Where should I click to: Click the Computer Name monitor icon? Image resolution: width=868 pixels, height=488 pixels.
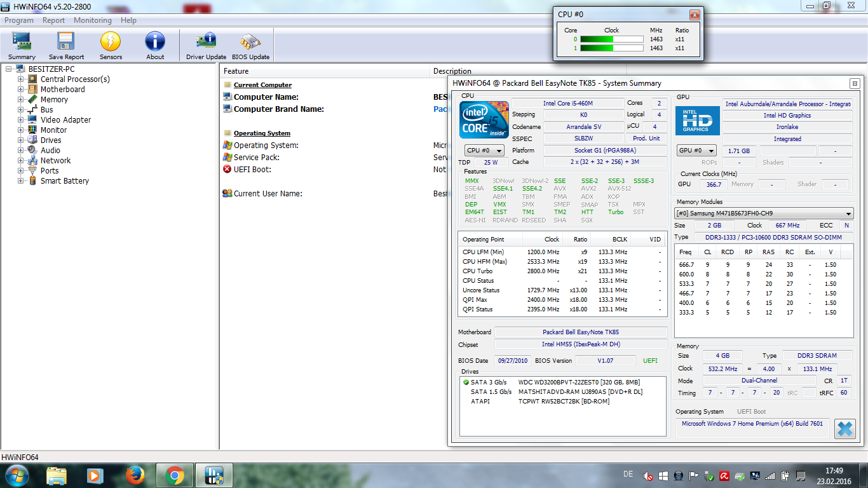click(227, 97)
